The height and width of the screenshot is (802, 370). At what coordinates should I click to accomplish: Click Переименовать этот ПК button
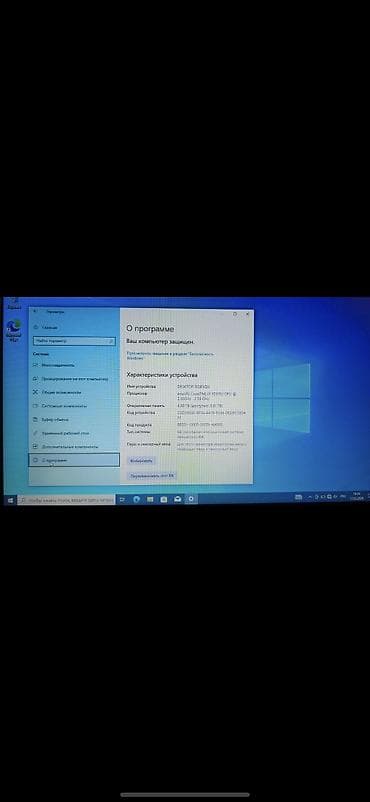pos(152,476)
